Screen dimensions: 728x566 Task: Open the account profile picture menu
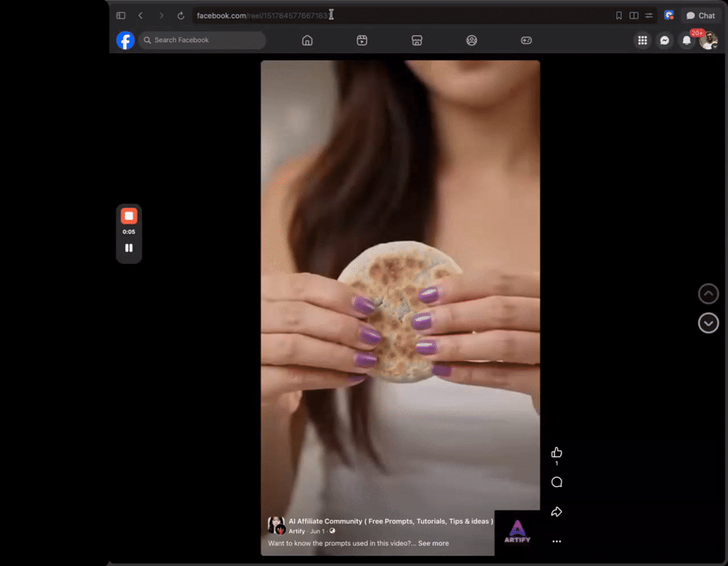coord(709,41)
